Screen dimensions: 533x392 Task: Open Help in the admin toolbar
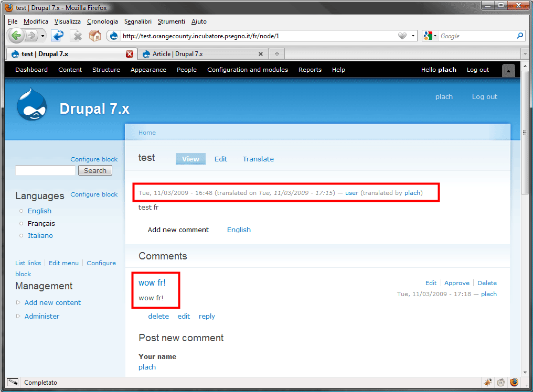[x=338, y=70]
